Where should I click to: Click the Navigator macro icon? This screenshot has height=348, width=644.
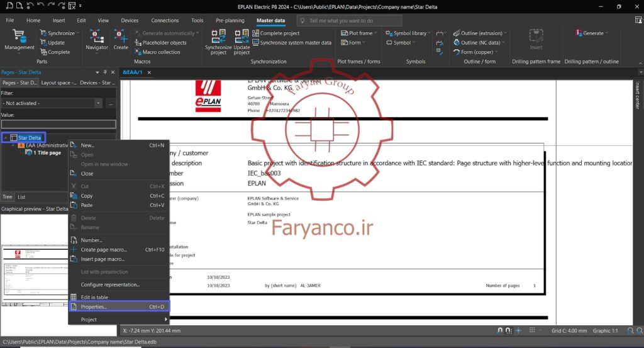[x=96, y=40]
